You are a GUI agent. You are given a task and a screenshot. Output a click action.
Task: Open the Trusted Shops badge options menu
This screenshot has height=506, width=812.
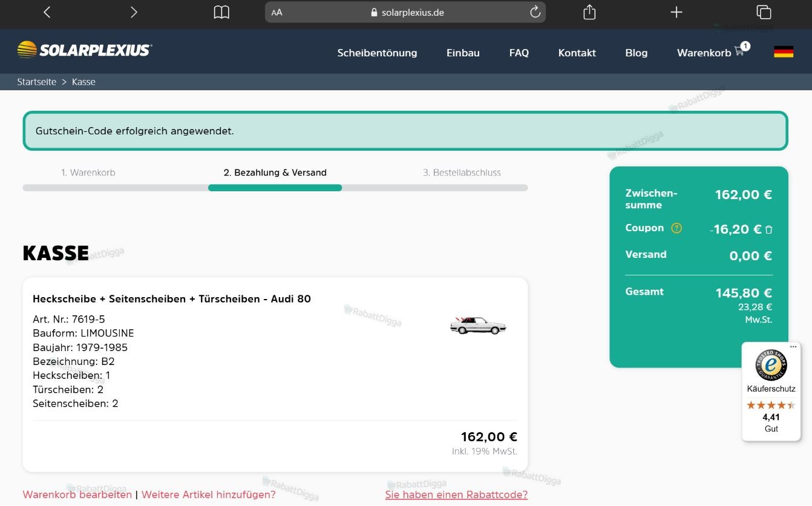pyautogui.click(x=793, y=347)
